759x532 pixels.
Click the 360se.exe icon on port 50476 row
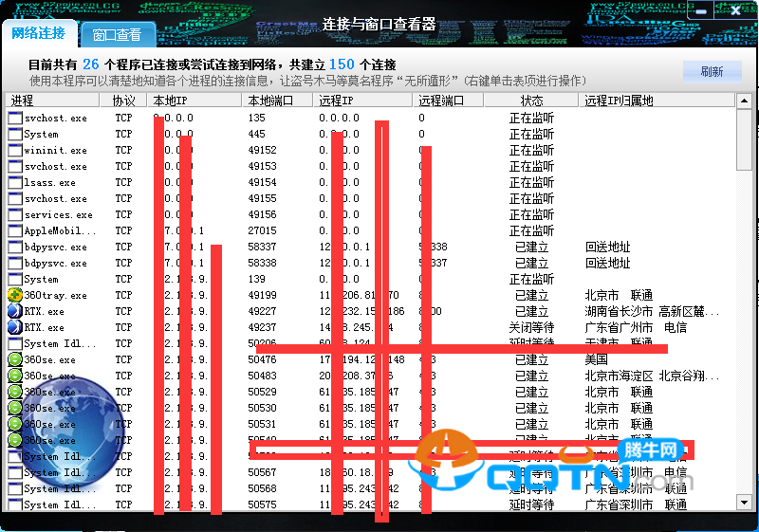[x=14, y=359]
